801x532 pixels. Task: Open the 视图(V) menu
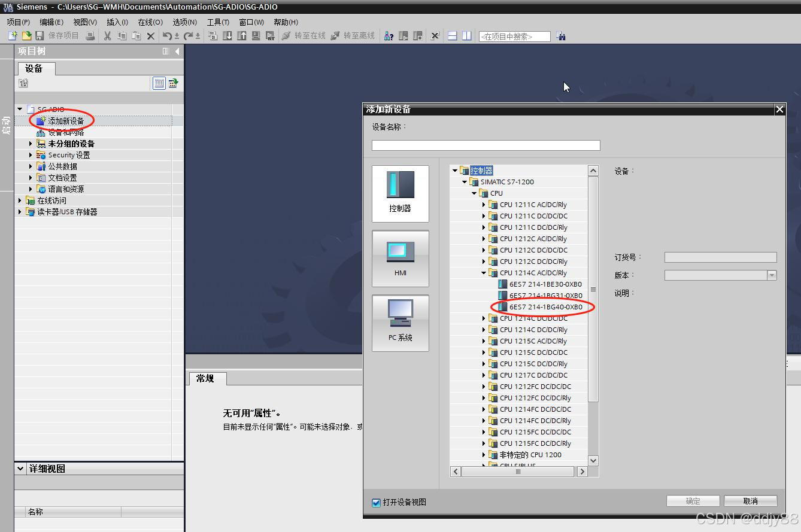pos(85,22)
